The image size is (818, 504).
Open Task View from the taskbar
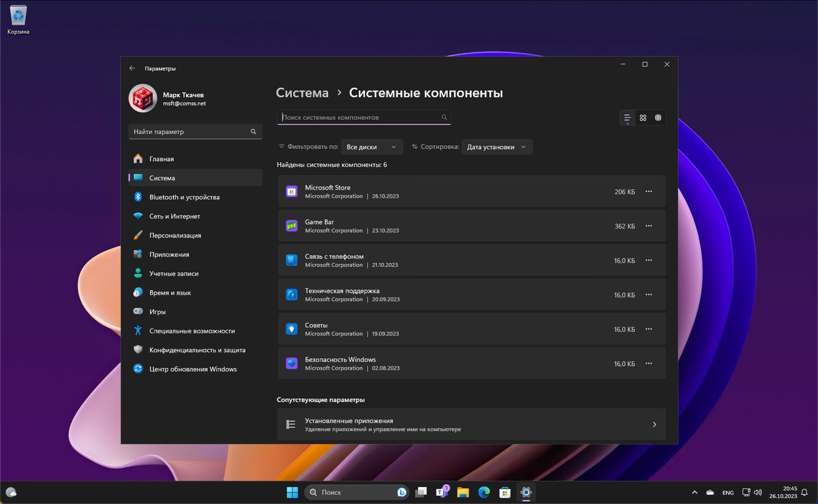tap(421, 493)
